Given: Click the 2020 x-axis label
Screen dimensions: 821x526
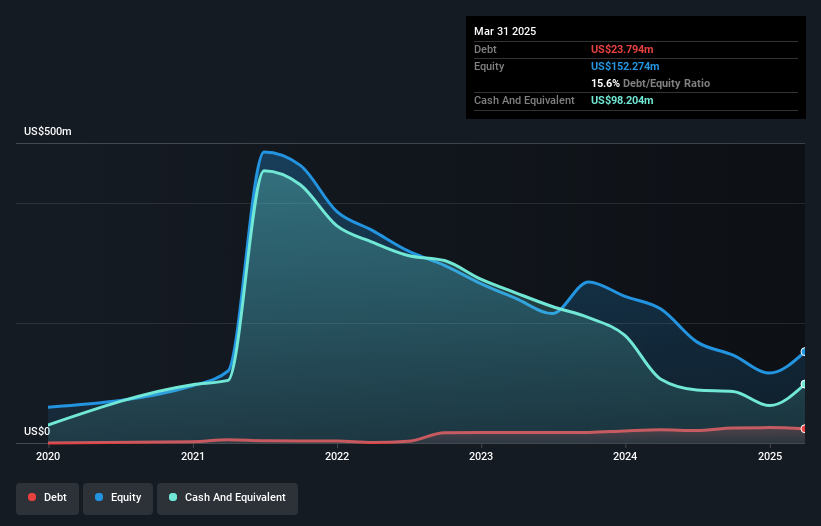Looking at the screenshot, I should click(x=48, y=456).
